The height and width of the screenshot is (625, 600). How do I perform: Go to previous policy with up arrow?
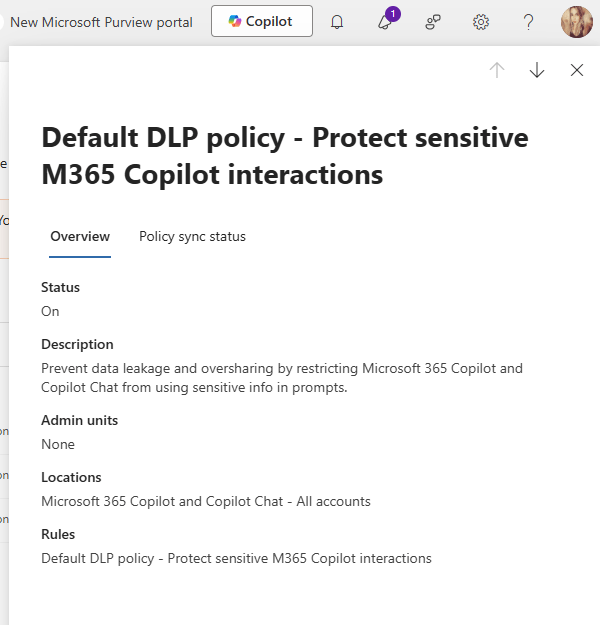point(497,70)
